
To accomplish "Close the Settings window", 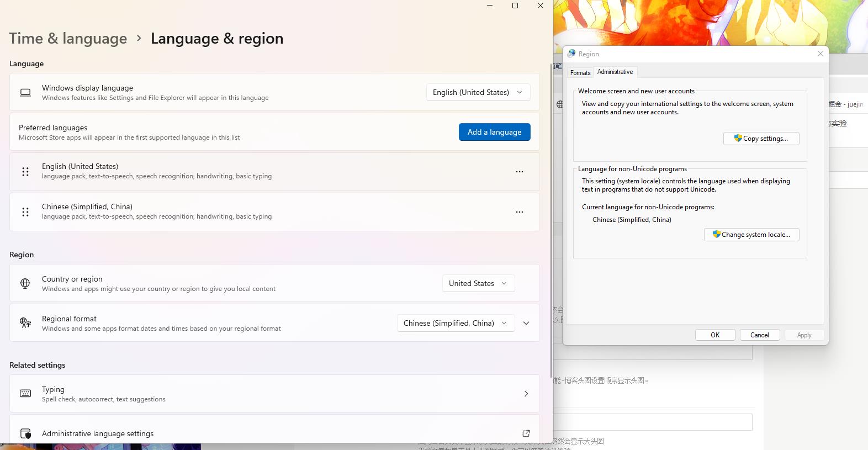I will coord(541,6).
